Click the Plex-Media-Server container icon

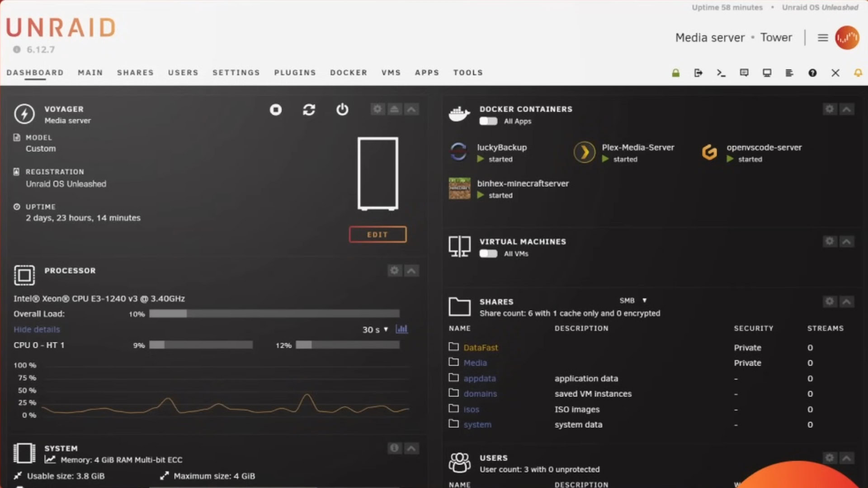[x=585, y=152]
